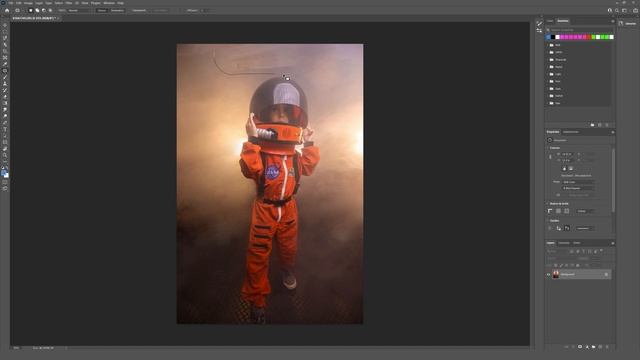The height and width of the screenshot is (360, 640).
Task: Select the Pen tool
Action: point(5,122)
